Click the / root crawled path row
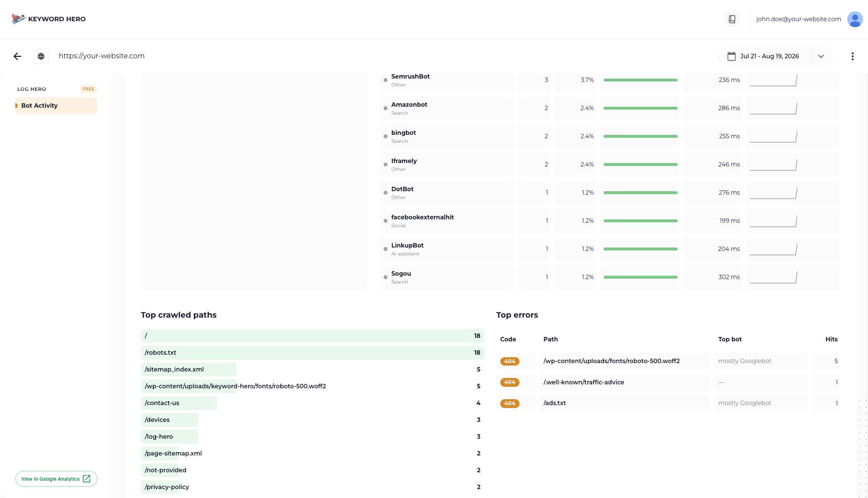 tap(312, 336)
